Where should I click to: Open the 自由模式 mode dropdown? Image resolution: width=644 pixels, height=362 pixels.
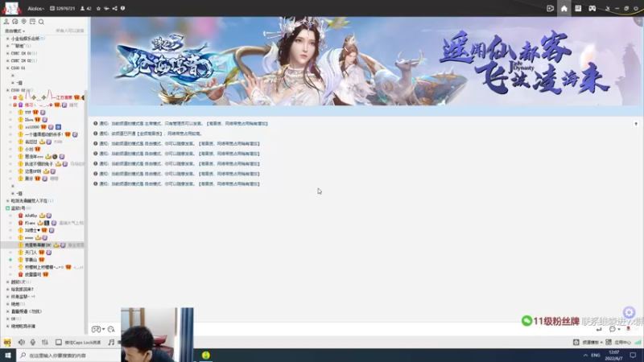point(14,31)
